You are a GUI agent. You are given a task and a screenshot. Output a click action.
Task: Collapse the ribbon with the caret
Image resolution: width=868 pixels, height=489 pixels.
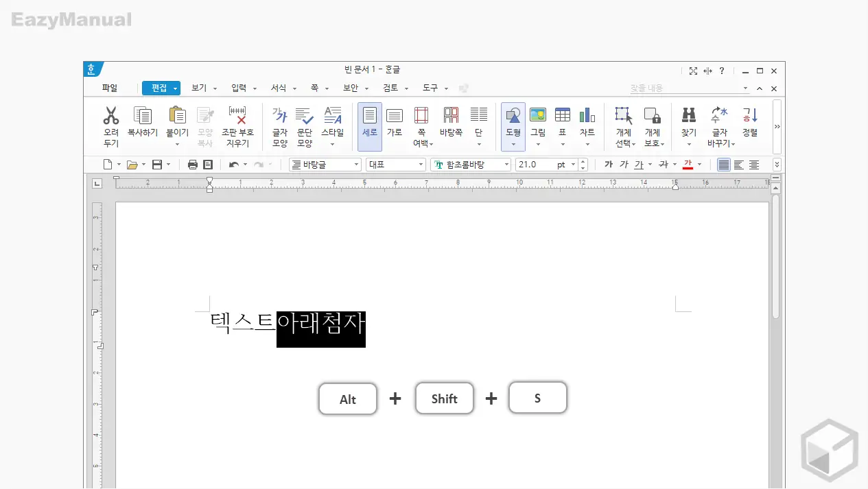(760, 88)
